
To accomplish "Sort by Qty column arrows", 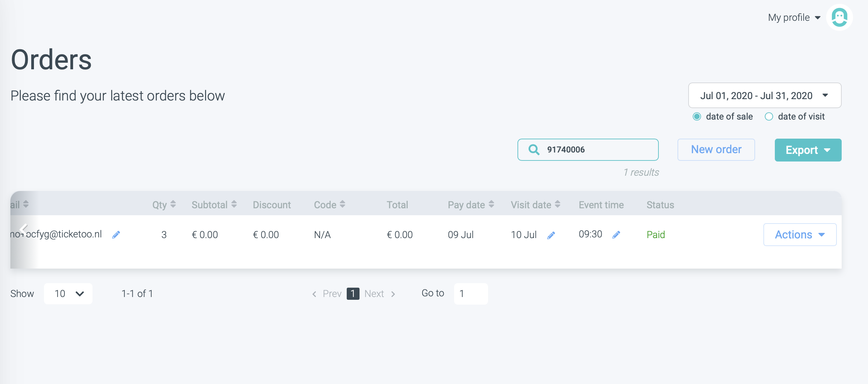I will coord(173,204).
